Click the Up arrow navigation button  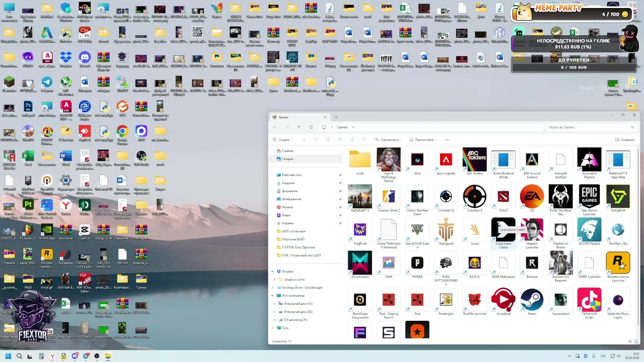(x=299, y=127)
